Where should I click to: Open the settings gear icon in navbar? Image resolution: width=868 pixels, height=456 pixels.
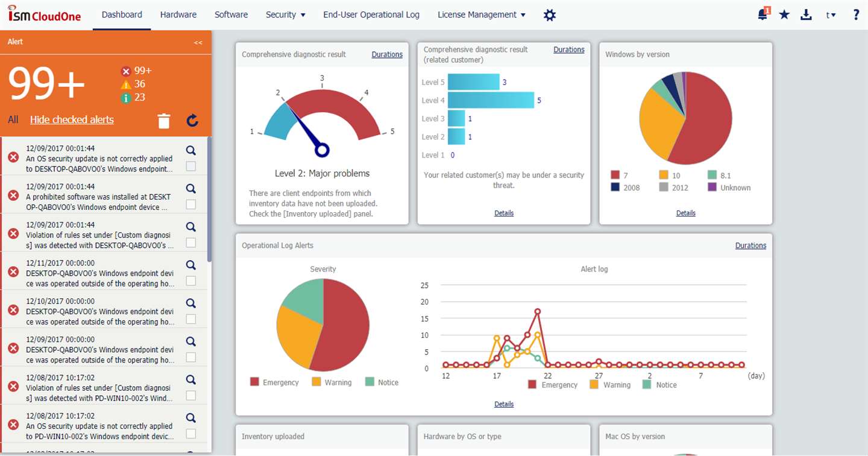coord(549,15)
